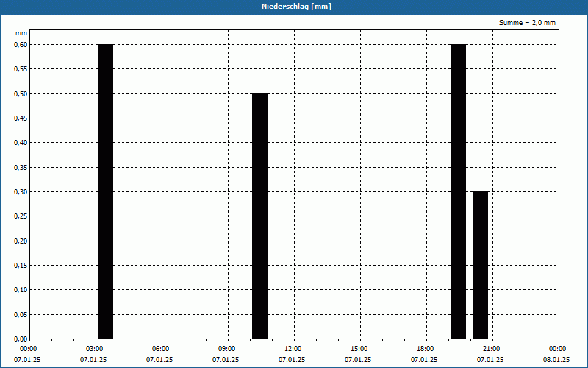Image resolution: width=588 pixels, height=368 pixels.
Task: Click the 0,50 y-axis value
Action: click(21, 94)
